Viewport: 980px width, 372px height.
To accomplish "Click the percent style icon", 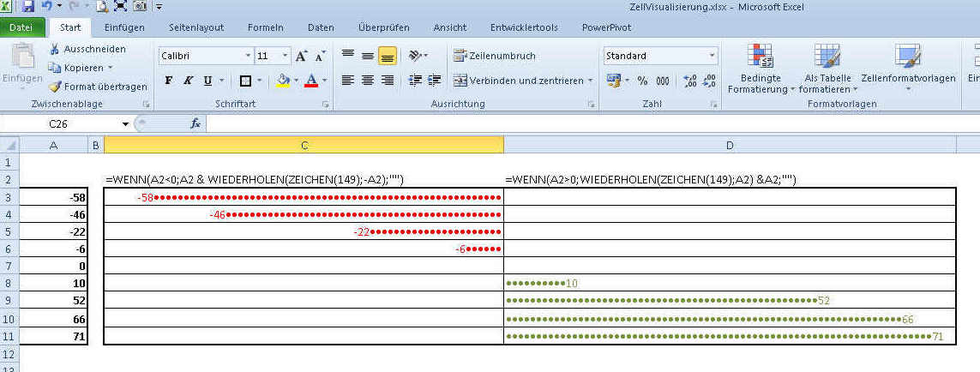I will pyautogui.click(x=641, y=81).
